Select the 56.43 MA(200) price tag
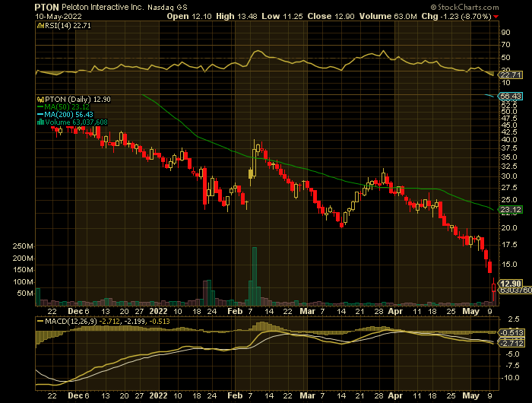The height and width of the screenshot is (403, 532). [x=508, y=96]
